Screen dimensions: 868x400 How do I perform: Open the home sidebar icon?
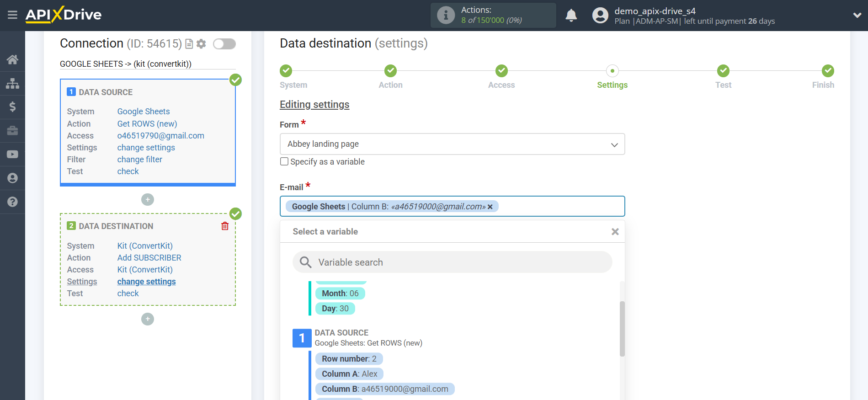(12, 59)
